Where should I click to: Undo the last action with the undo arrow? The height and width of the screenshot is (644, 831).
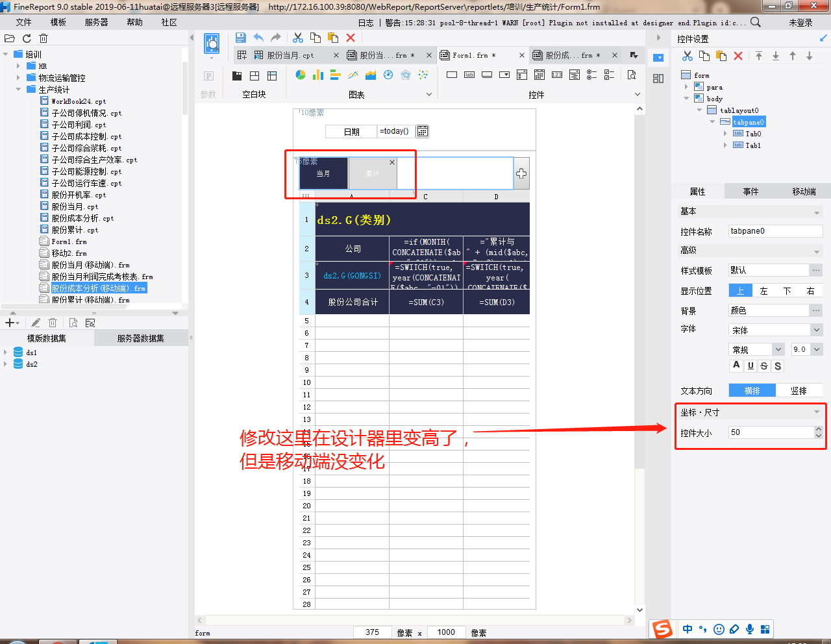[258, 38]
